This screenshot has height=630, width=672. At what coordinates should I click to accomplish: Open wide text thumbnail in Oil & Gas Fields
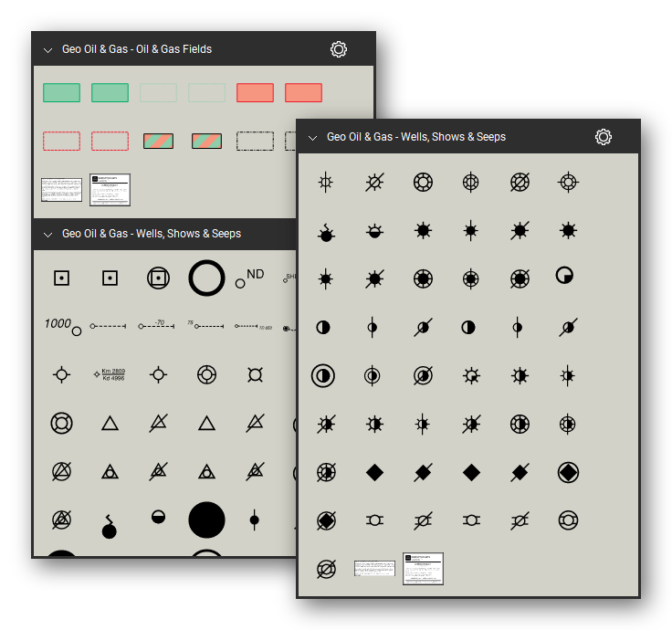(x=62, y=189)
